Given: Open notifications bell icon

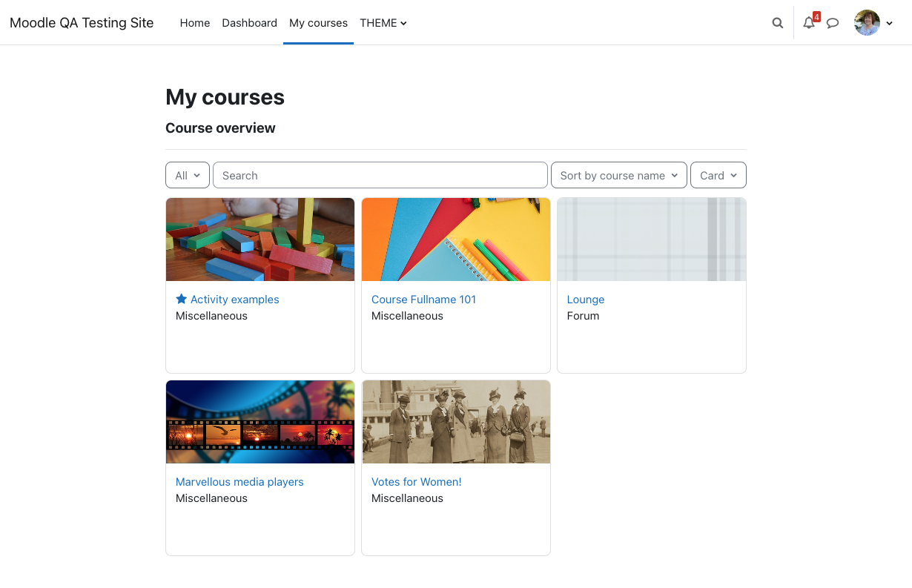Looking at the screenshot, I should [x=808, y=23].
